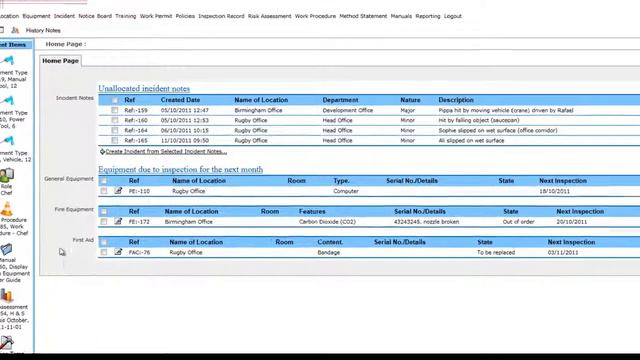Tick the checkbox for incident Ref:-159
Screen dimensions: 640x360
coord(115,110)
